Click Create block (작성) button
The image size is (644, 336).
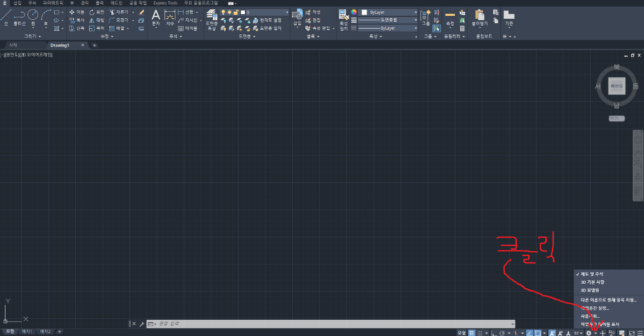(313, 12)
